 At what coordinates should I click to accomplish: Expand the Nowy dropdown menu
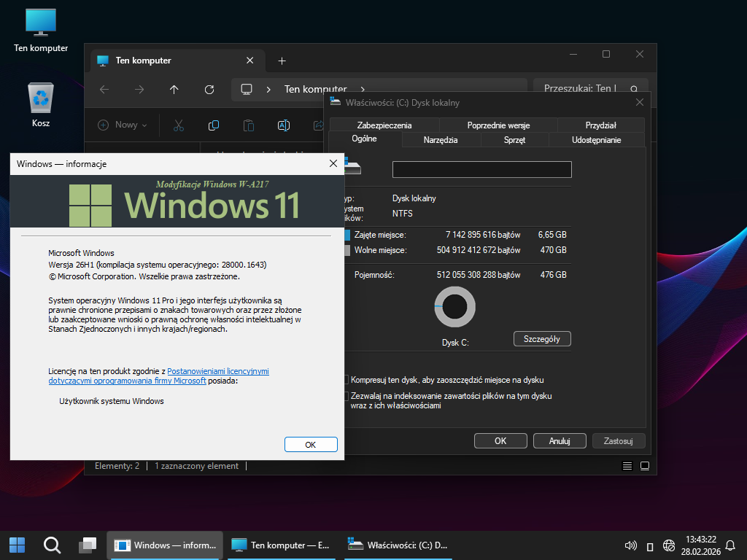pyautogui.click(x=123, y=125)
